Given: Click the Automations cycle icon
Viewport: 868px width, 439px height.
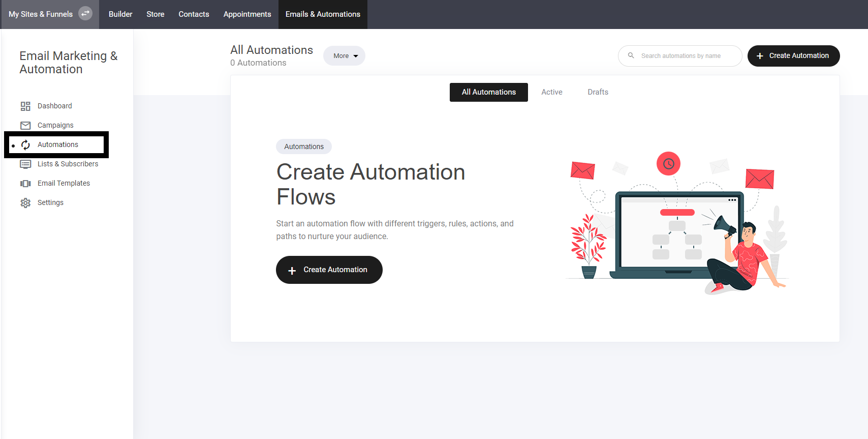Looking at the screenshot, I should pyautogui.click(x=25, y=145).
